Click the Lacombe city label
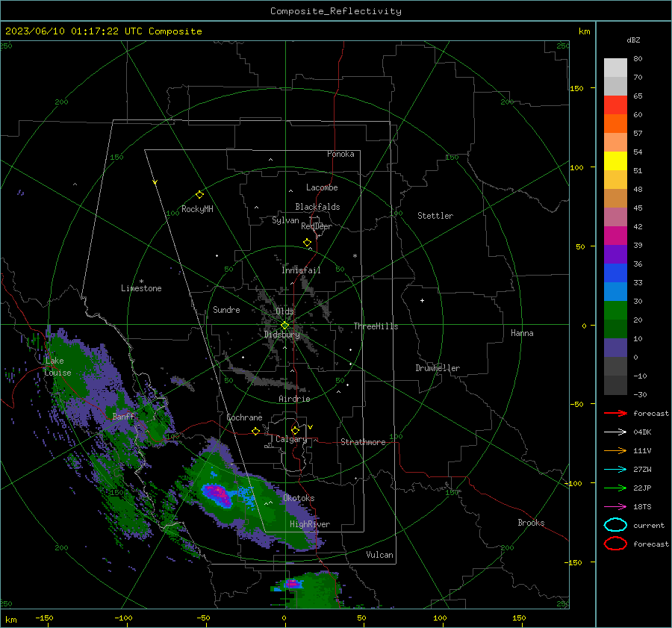This screenshot has height=628, width=672. point(322,187)
